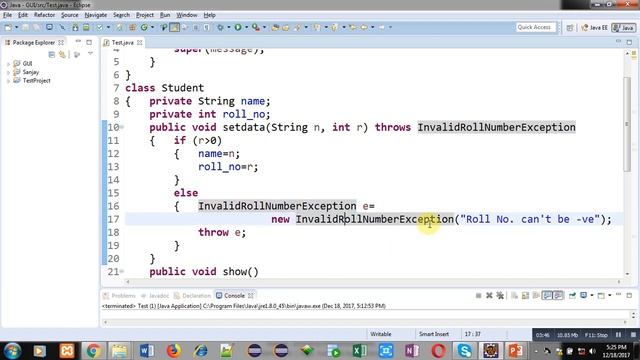Select the Sanjay project in Package Explorer

tap(31, 72)
